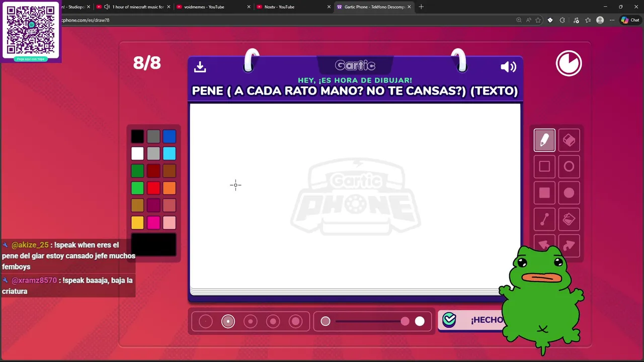Close the Gartic Phone tab
This screenshot has height=362, width=644.
pyautogui.click(x=409, y=7)
